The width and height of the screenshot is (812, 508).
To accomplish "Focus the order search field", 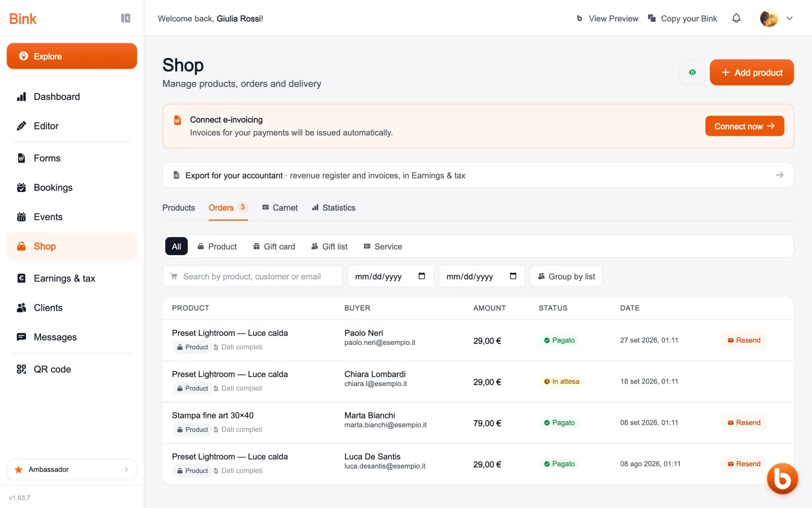I will [252, 276].
